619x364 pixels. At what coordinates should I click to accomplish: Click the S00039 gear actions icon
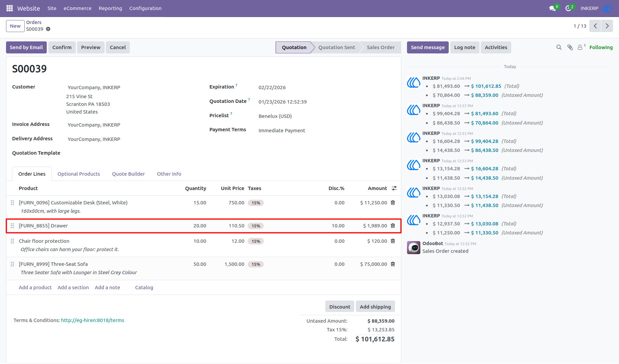coord(48,29)
